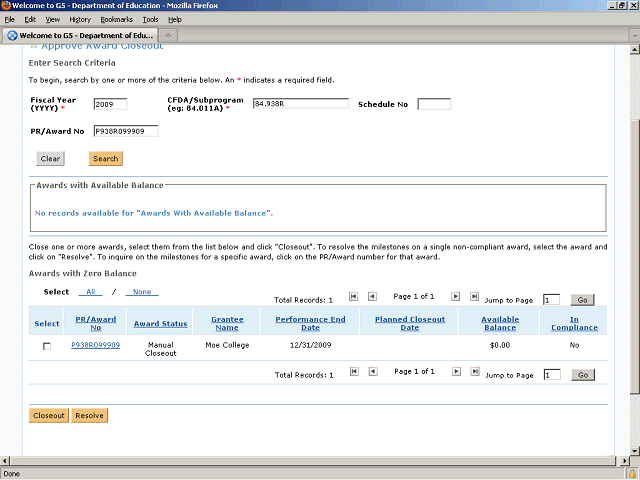
Task: Click the bottom Jump to Page field
Action: point(552,375)
